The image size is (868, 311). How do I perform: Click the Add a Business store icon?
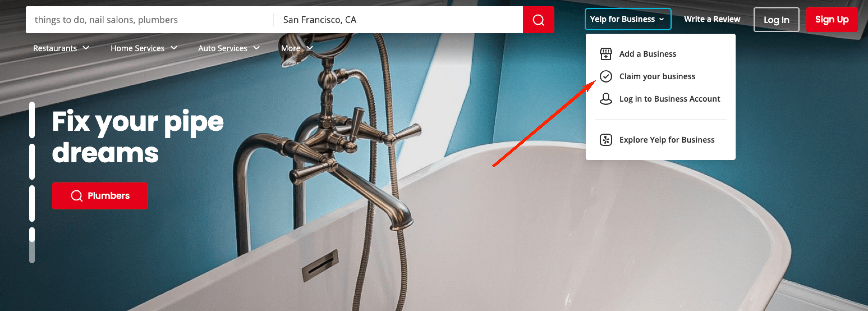click(605, 53)
